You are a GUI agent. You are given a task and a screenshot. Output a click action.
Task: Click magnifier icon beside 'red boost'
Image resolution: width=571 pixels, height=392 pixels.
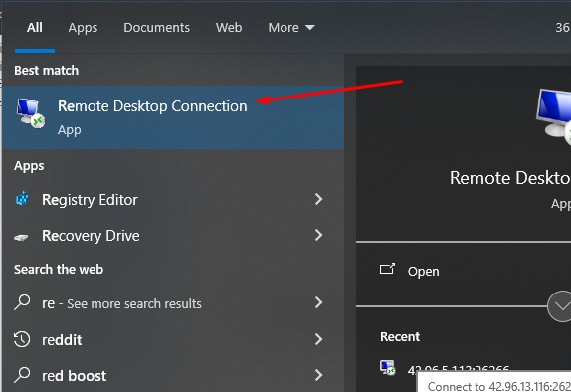coord(22,375)
